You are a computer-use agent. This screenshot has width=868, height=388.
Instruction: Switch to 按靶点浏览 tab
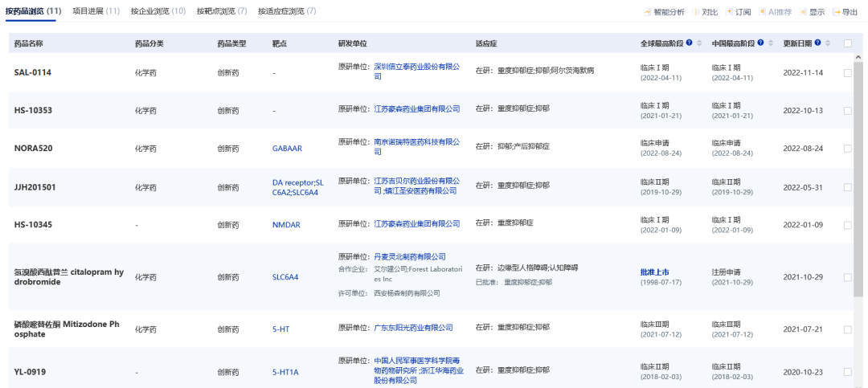coord(221,11)
